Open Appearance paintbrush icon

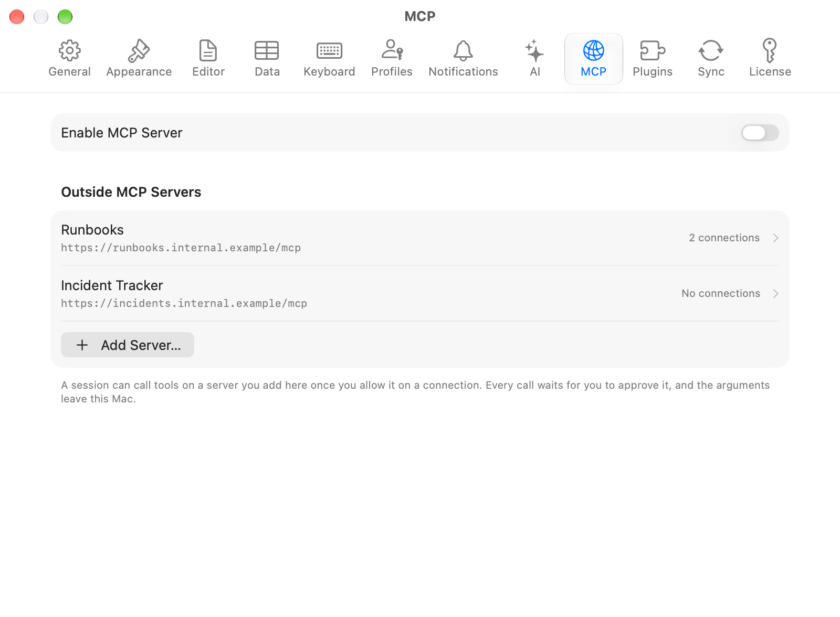tap(139, 51)
